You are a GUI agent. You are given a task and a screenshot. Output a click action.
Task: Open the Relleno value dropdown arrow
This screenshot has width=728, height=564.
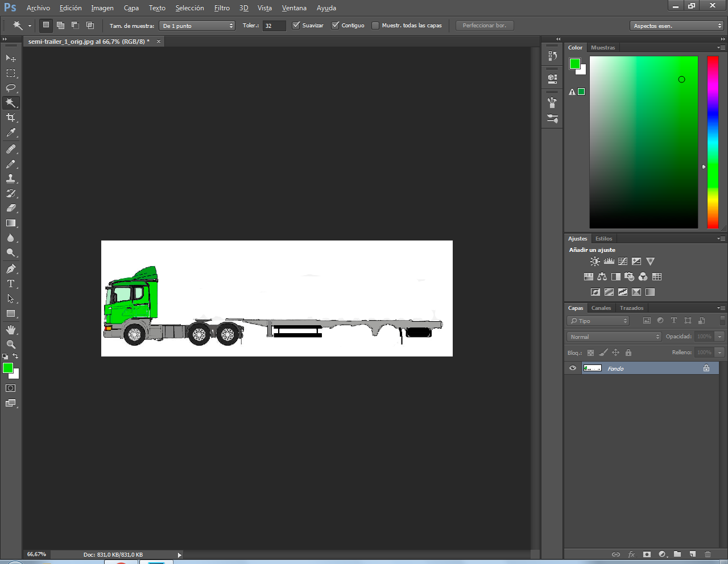(719, 353)
